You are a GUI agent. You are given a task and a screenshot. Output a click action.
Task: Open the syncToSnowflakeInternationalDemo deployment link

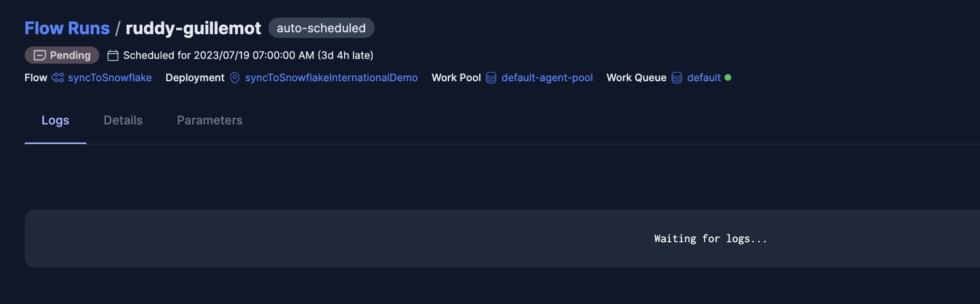(331, 77)
